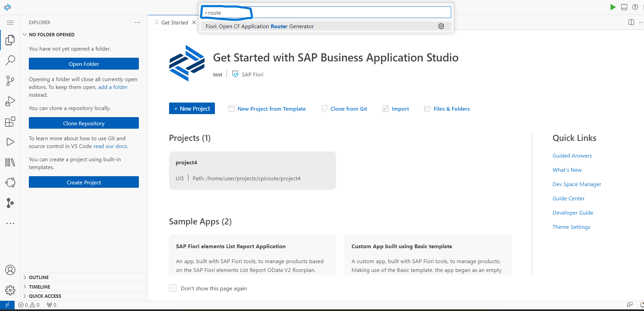Image resolution: width=644 pixels, height=311 pixels.
Task: Open the Accounts icon above the settings gear
Action: [x=10, y=270]
